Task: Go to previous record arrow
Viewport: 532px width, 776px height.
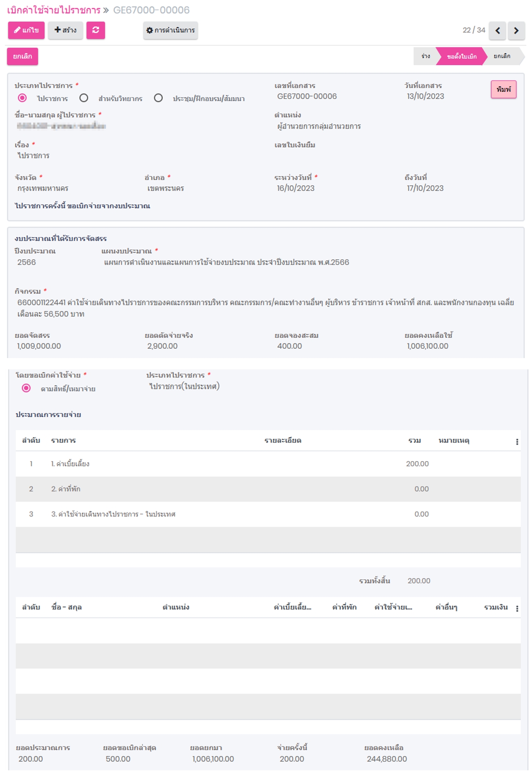Action: [498, 30]
